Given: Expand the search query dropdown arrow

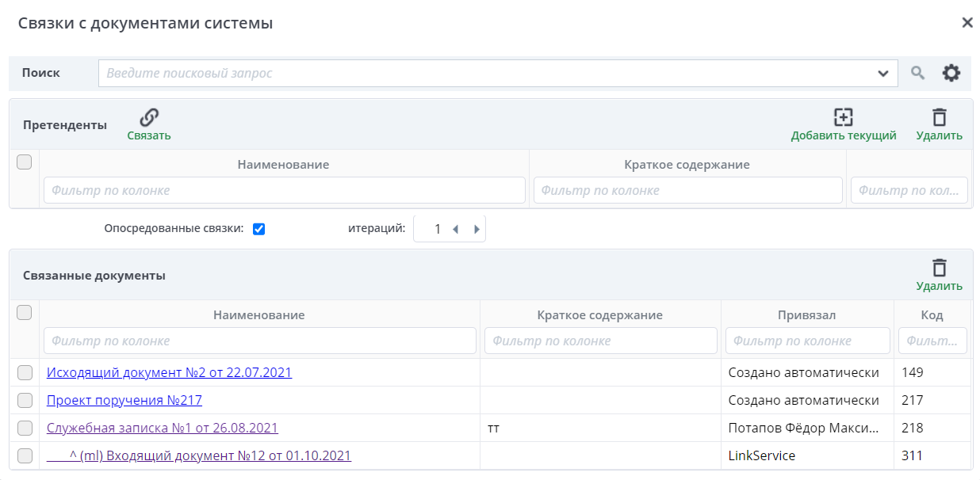Looking at the screenshot, I should tap(883, 73).
